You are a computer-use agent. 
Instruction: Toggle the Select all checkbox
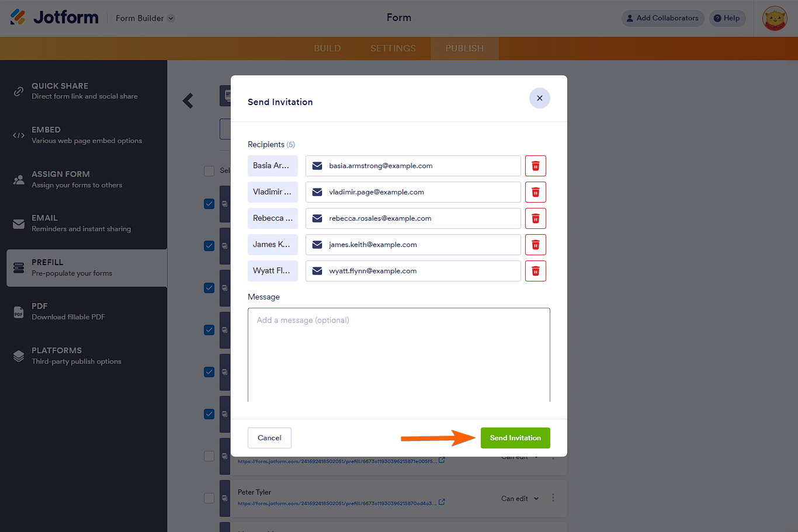(209, 171)
